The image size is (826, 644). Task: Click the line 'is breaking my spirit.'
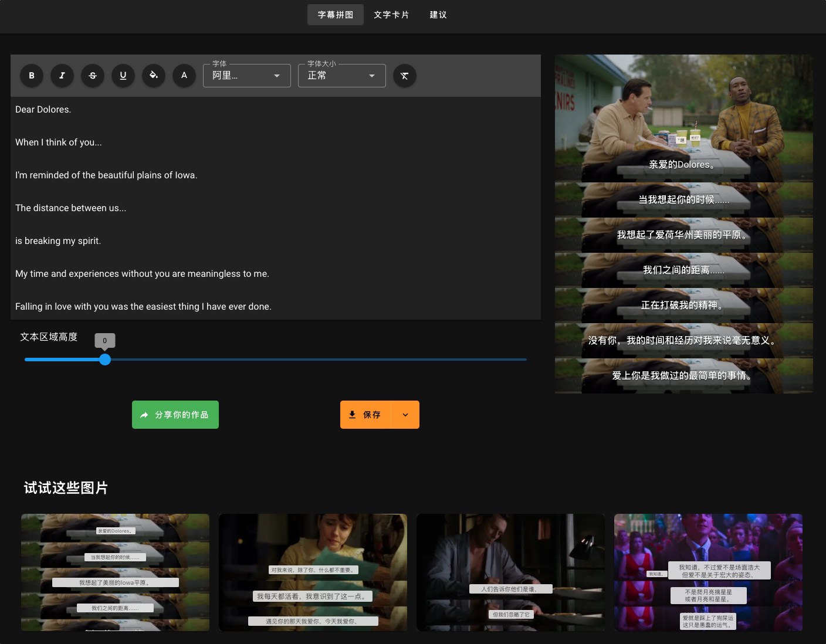click(x=58, y=241)
